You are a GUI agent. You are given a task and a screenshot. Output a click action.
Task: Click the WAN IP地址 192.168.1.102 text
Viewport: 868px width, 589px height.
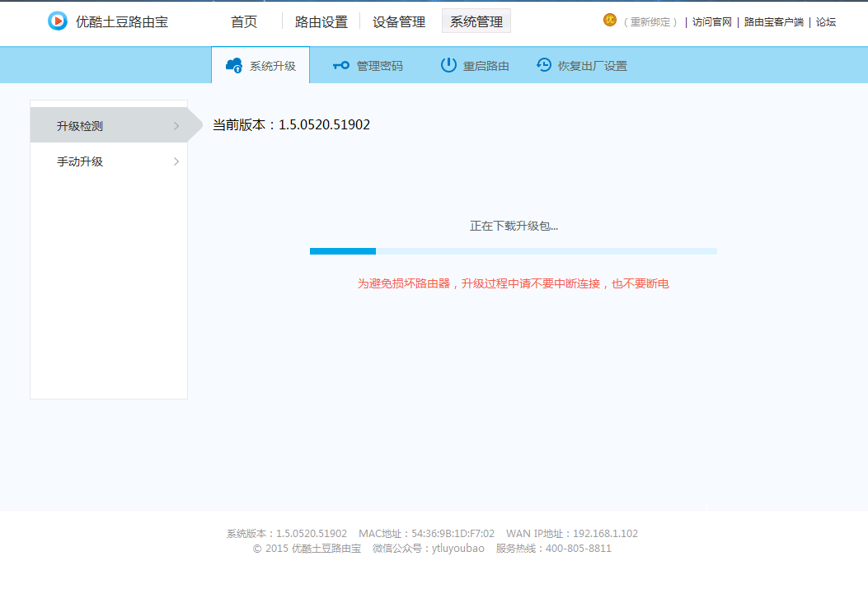pos(572,534)
